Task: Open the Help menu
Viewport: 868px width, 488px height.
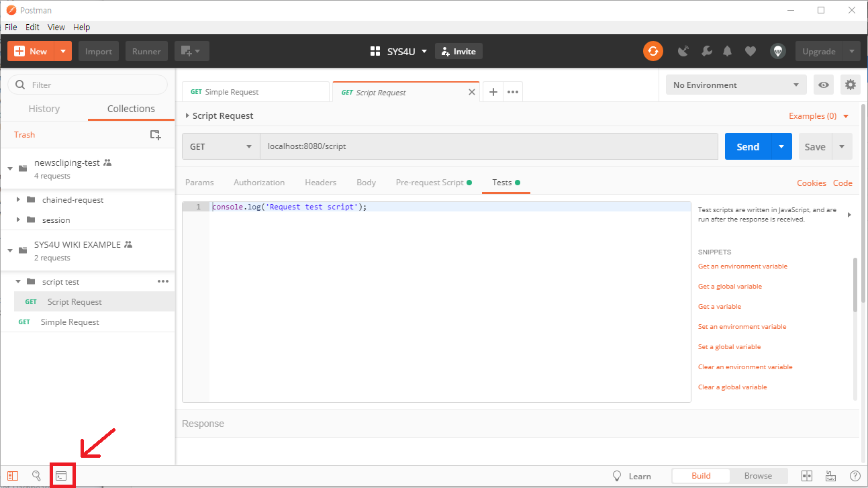Action: [x=81, y=28]
